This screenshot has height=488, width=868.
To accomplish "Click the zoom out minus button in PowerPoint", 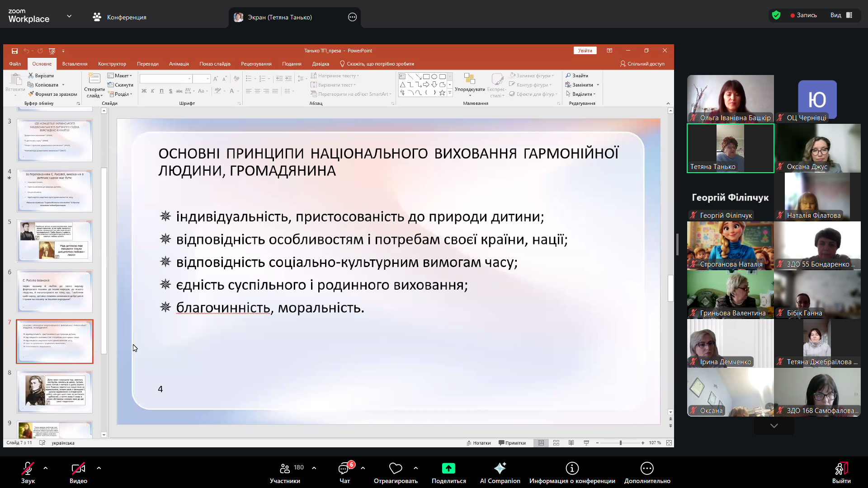I will (597, 443).
